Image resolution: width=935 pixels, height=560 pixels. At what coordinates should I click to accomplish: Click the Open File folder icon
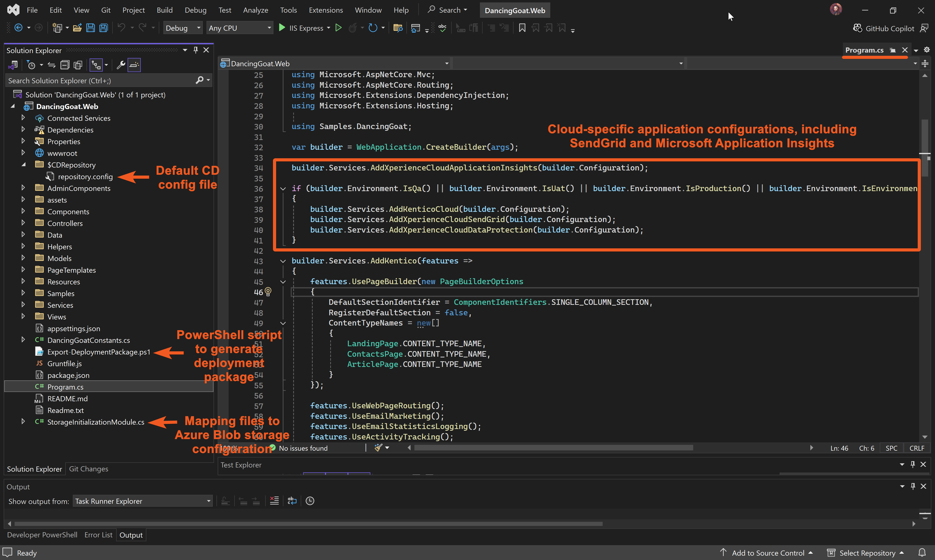click(77, 28)
